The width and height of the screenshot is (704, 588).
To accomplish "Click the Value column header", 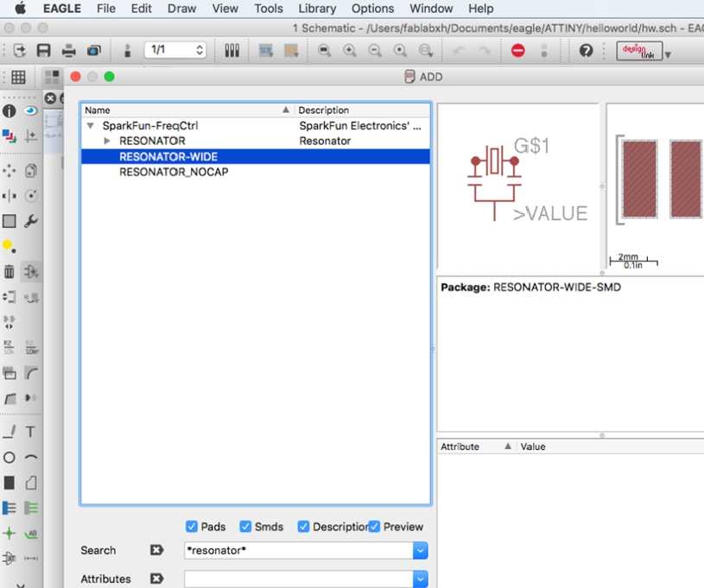I will click(x=610, y=446).
